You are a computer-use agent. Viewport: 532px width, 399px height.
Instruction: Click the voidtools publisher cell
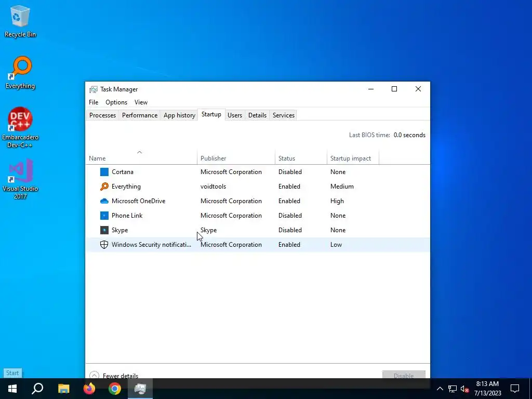click(213, 187)
